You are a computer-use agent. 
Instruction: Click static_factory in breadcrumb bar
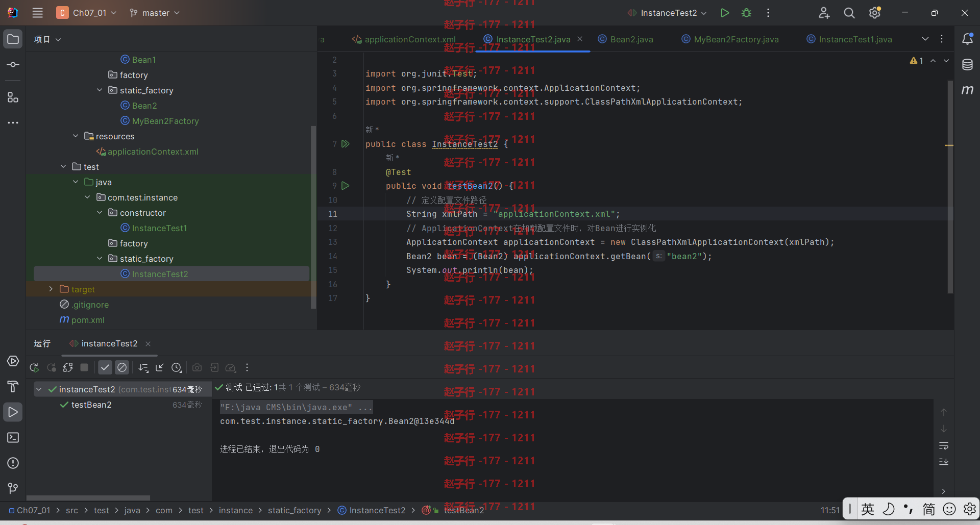coord(295,510)
